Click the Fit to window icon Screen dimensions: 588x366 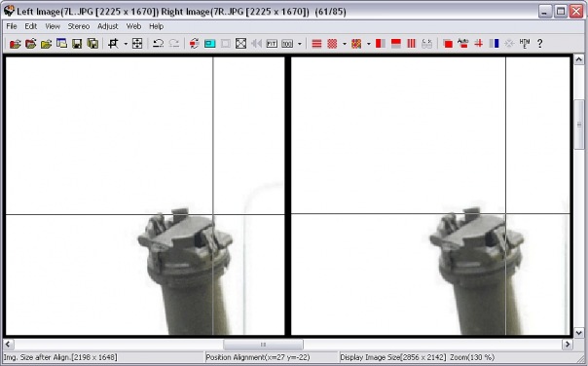tap(272, 44)
